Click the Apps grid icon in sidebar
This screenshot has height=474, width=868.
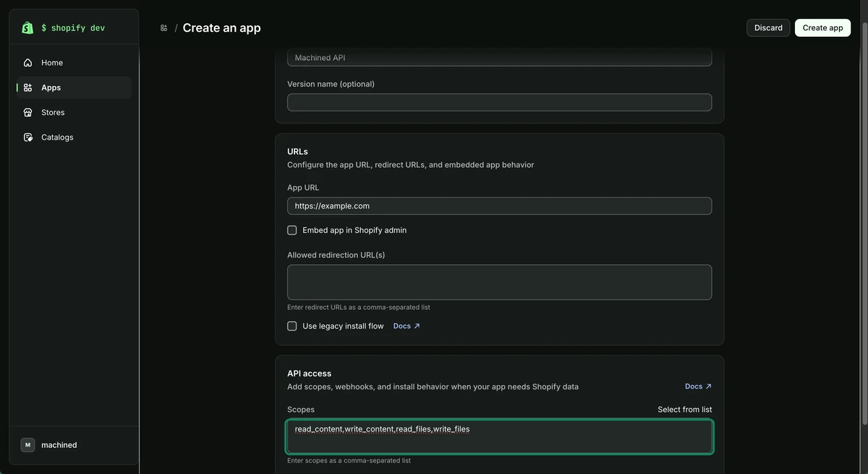(27, 88)
